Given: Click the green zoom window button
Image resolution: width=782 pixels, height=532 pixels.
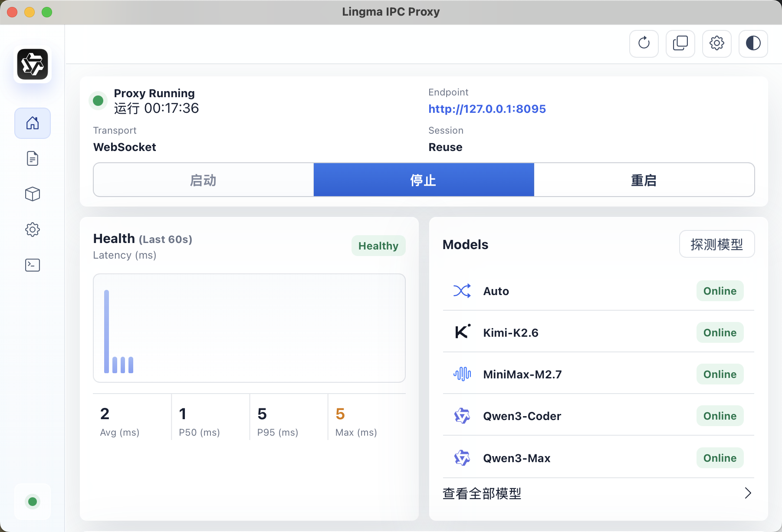Looking at the screenshot, I should point(47,12).
